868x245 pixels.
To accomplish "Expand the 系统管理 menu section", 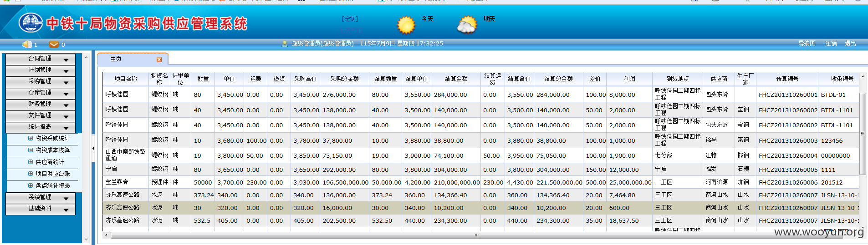I will [40, 197].
